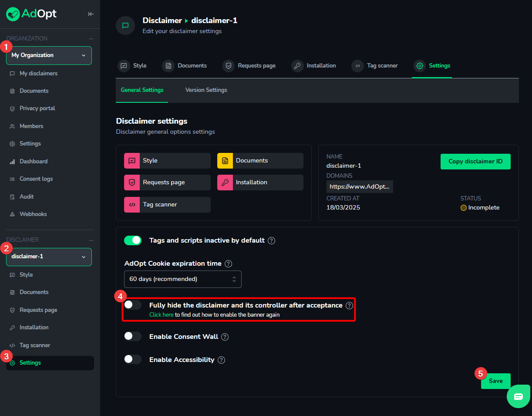Image resolution: width=532 pixels, height=416 pixels.
Task: Click the Documents tab icon in top tab bar
Action: [168, 66]
